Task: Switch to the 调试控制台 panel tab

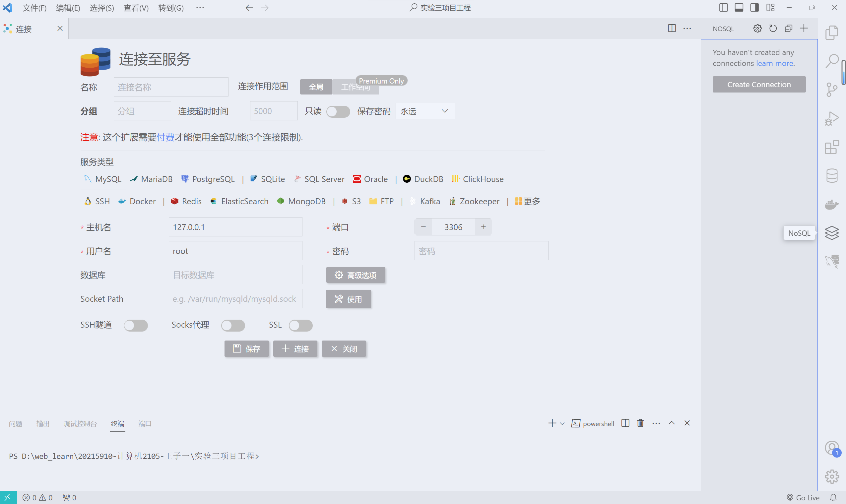Action: click(x=80, y=423)
